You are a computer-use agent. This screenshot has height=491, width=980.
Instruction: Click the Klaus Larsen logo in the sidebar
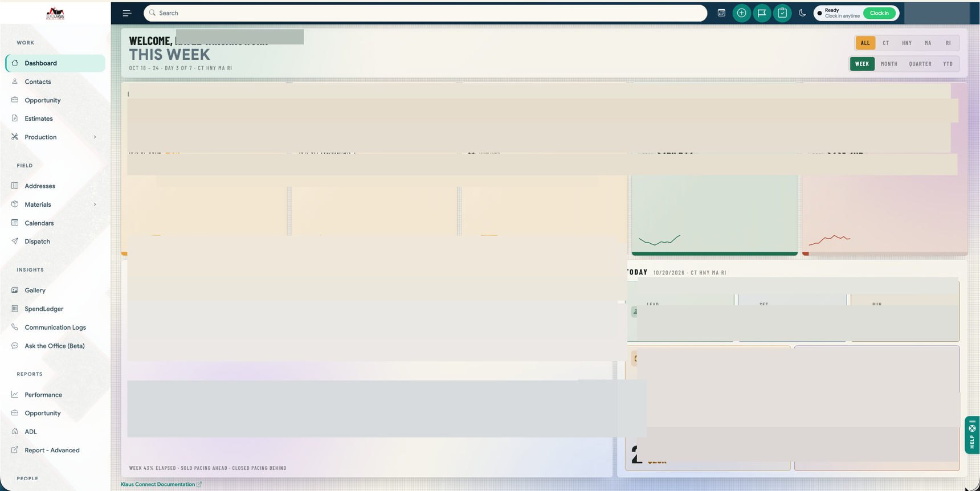click(x=55, y=14)
